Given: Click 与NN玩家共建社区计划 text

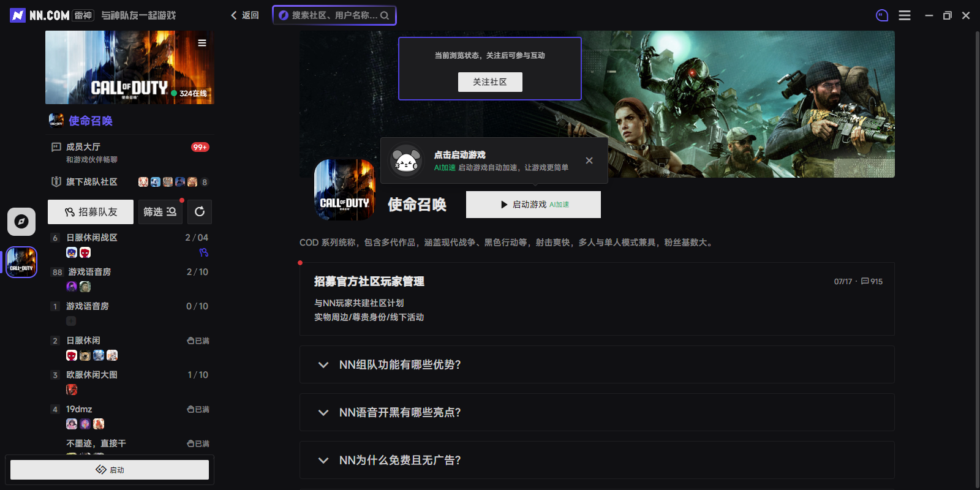Looking at the screenshot, I should pos(359,303).
